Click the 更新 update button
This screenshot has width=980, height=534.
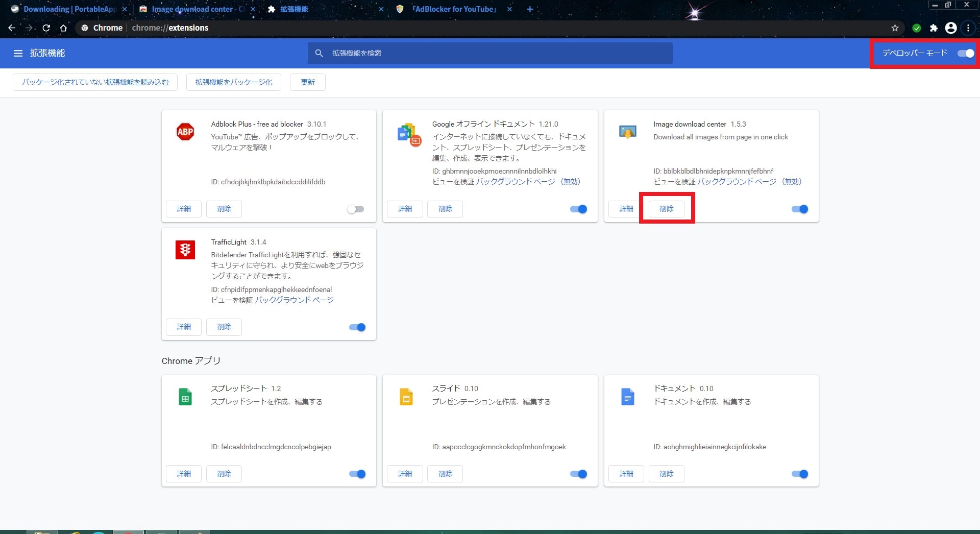(308, 82)
